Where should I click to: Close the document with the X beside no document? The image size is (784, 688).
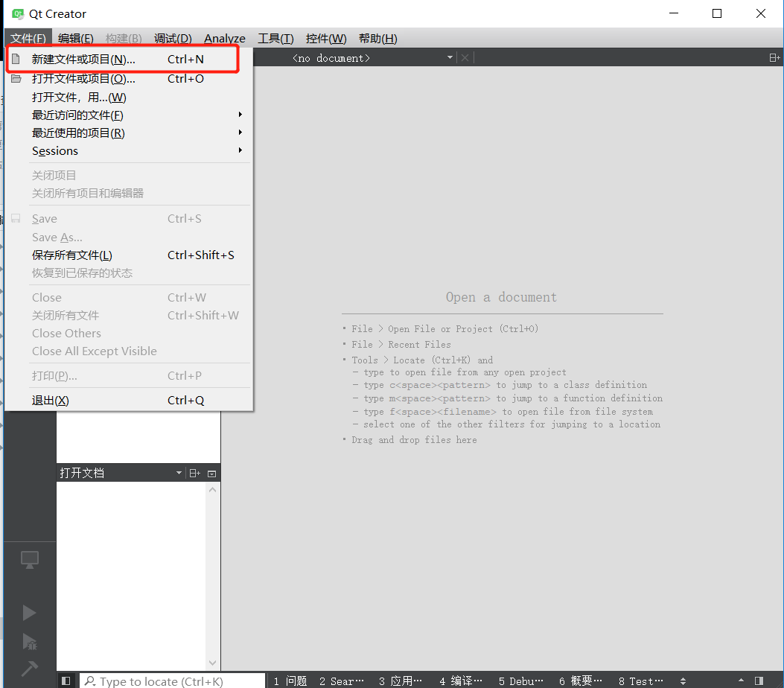coord(465,58)
